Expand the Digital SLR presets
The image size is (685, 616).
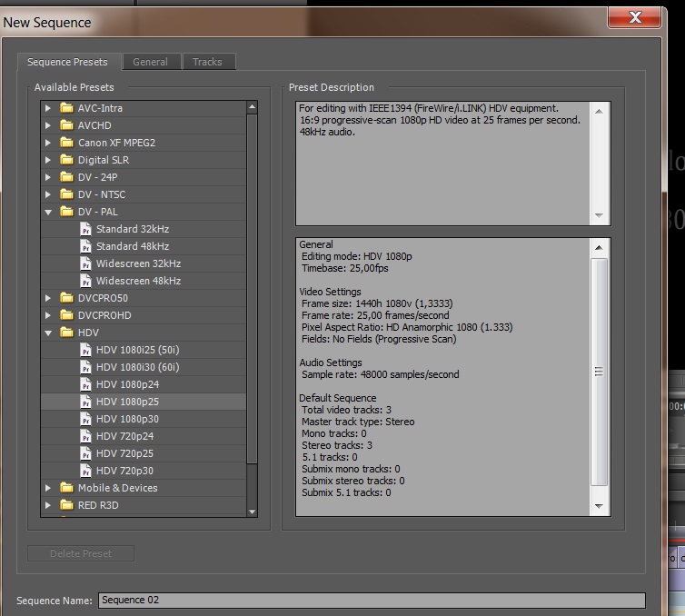click(48, 160)
